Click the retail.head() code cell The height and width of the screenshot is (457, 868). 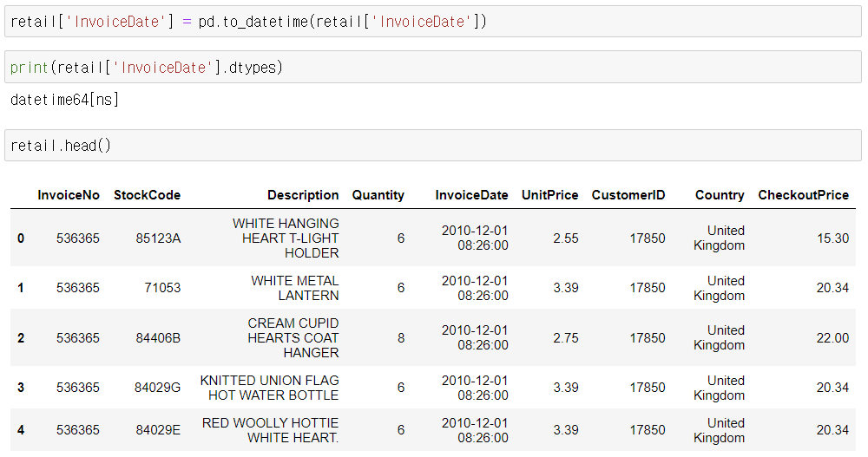[433, 146]
